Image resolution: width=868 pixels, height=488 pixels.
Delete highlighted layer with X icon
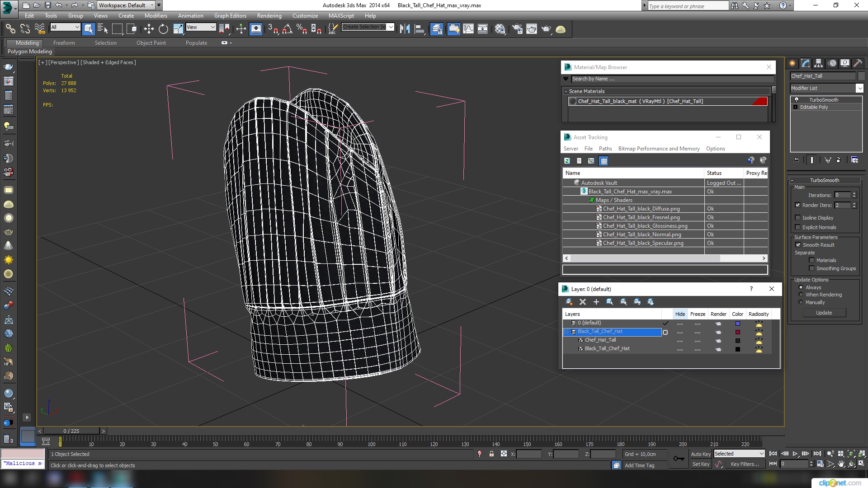click(583, 302)
